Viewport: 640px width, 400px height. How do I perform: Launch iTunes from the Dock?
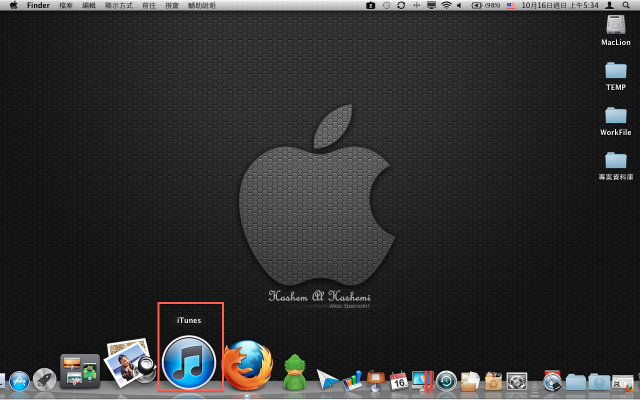pos(189,362)
